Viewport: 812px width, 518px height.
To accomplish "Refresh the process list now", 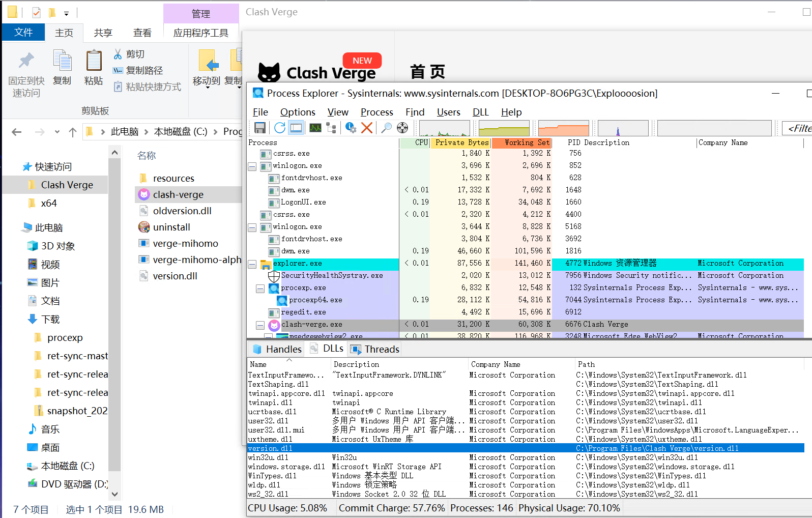I will (279, 128).
